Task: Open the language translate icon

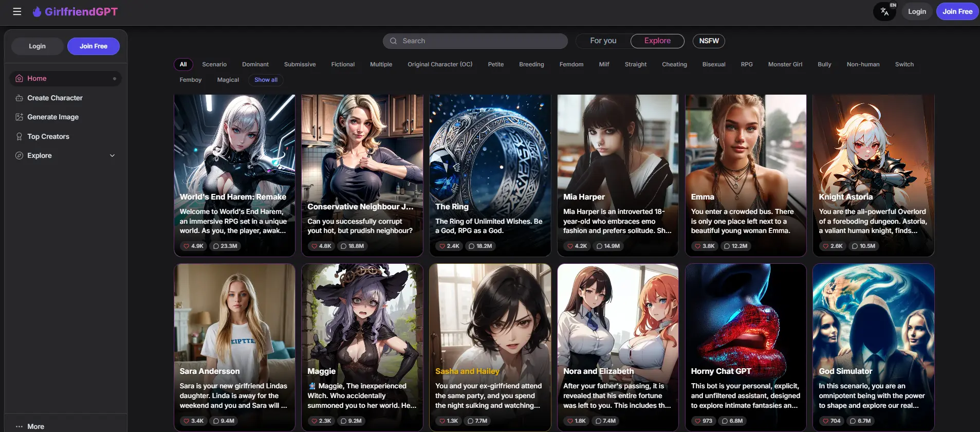Action: pyautogui.click(x=884, y=11)
